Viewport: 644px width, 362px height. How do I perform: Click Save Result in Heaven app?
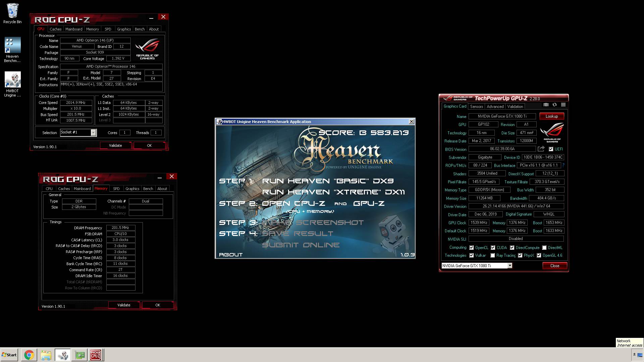point(298,234)
